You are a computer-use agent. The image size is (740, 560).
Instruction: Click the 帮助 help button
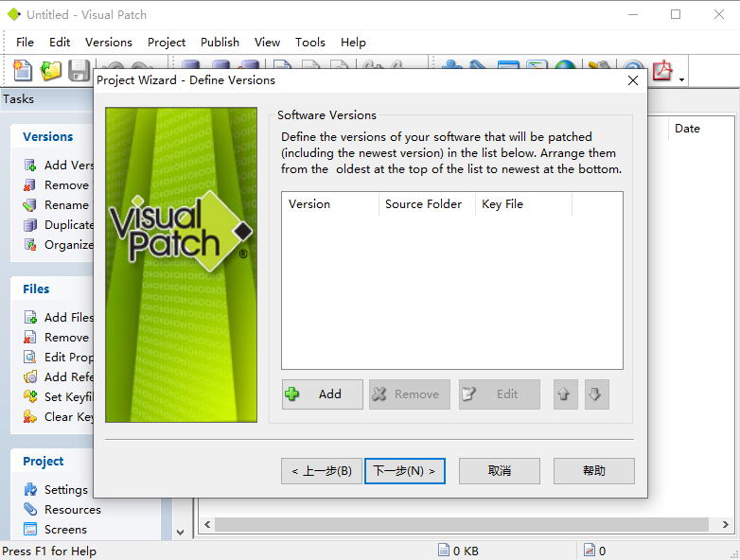pos(593,471)
